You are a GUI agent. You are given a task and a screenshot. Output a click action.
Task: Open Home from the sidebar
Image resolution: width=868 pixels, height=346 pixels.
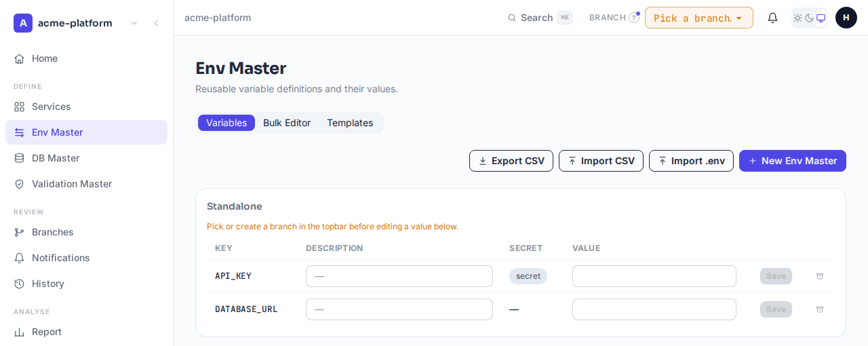click(x=86, y=58)
